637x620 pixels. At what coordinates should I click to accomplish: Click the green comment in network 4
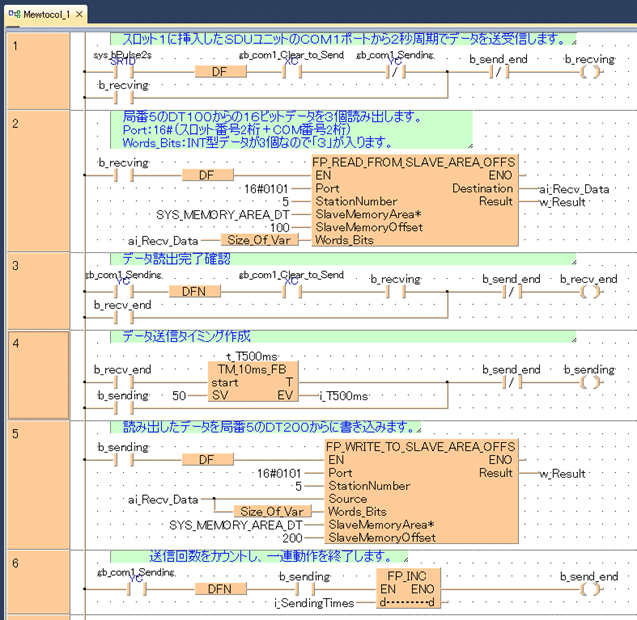tap(187, 336)
